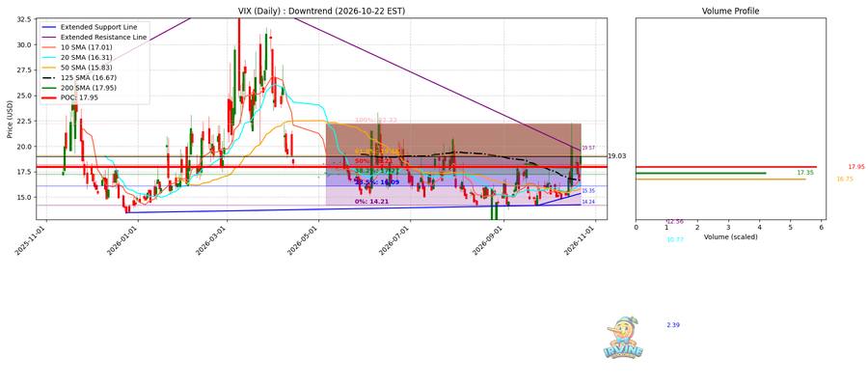
Task: Click the 22.5 y-axis tick label
Action: [23, 121]
